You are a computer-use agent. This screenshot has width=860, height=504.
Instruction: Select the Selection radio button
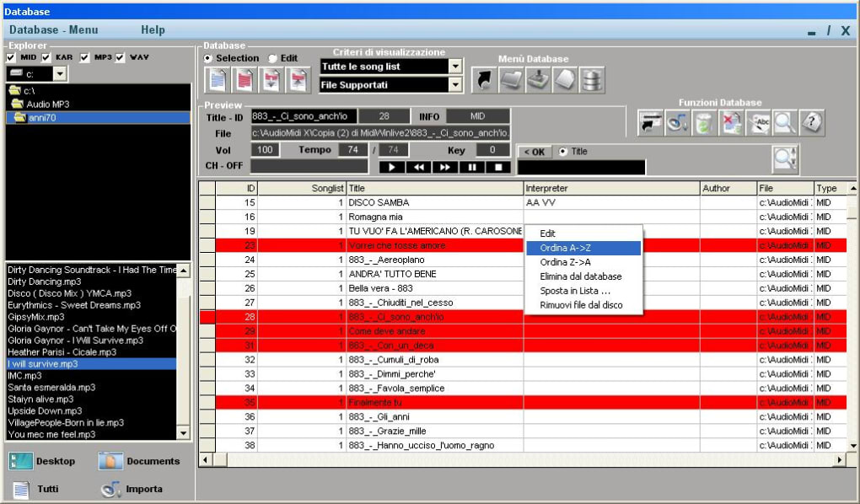[x=208, y=58]
